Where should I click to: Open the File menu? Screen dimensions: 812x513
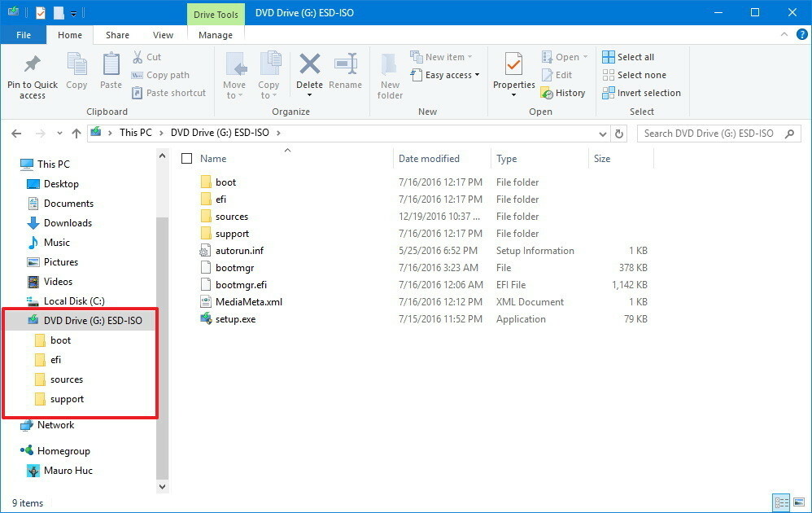[24, 35]
